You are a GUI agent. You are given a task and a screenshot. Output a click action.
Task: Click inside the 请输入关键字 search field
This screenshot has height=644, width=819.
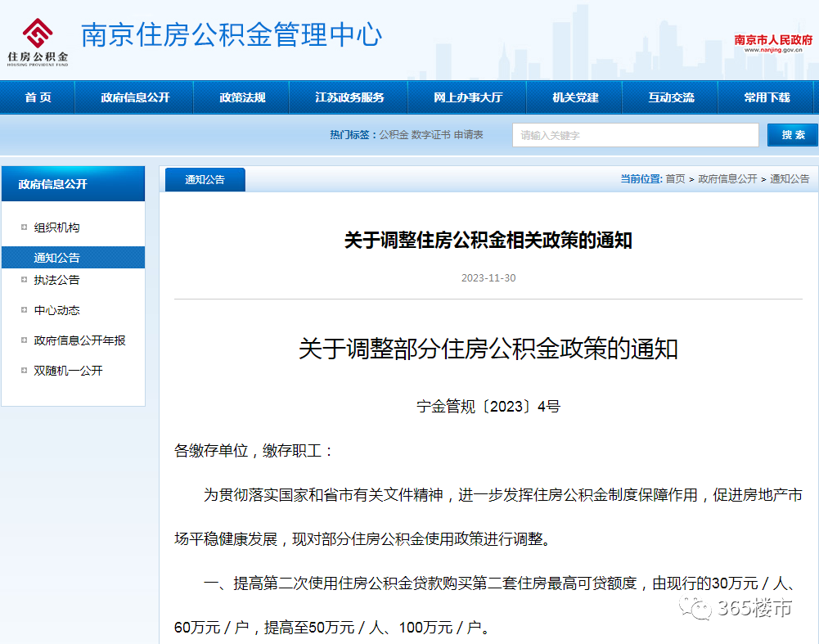pos(635,134)
